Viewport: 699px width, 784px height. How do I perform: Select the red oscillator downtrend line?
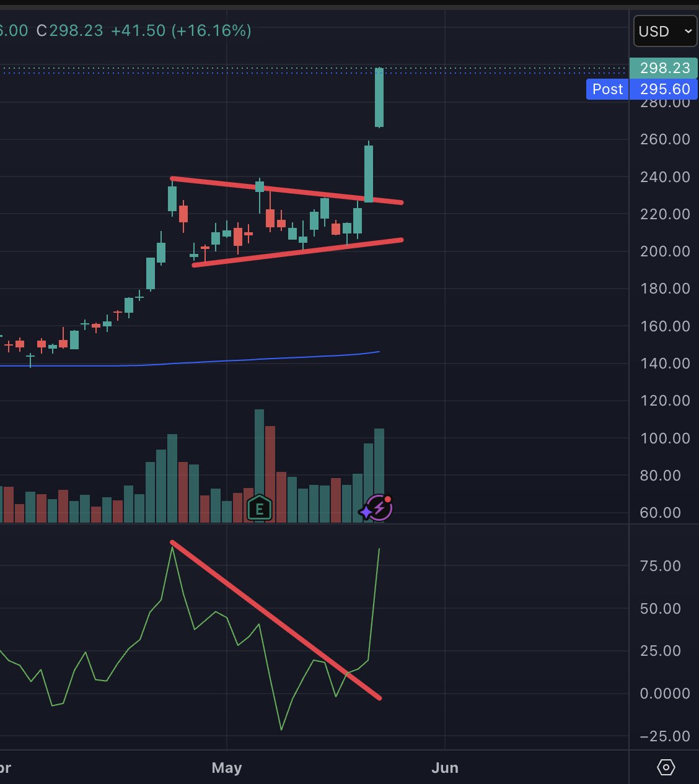tap(276, 620)
